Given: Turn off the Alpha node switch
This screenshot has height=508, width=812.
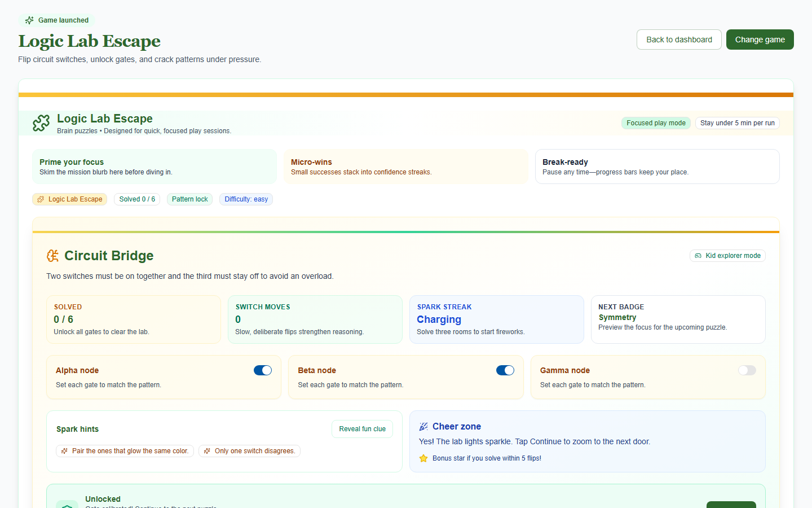Looking at the screenshot, I should click(x=263, y=370).
